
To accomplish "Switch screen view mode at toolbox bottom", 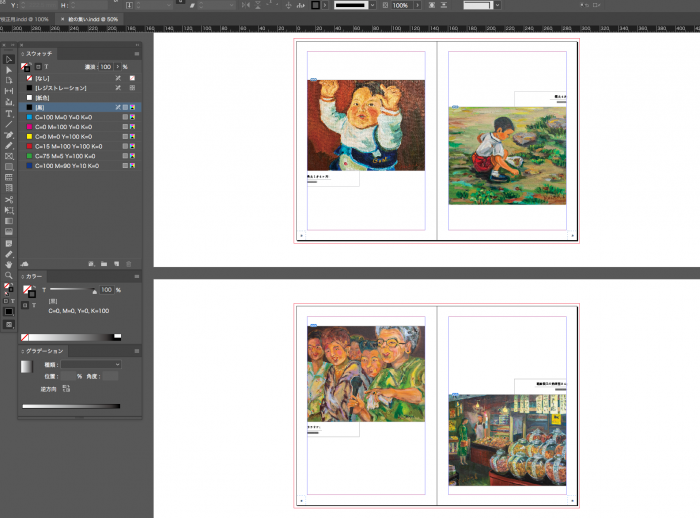I will click(x=8, y=325).
